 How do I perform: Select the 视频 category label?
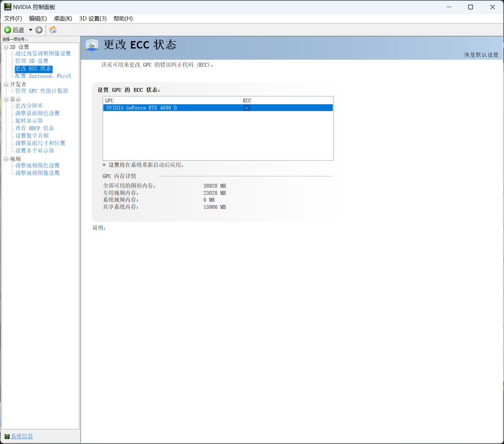(x=15, y=159)
